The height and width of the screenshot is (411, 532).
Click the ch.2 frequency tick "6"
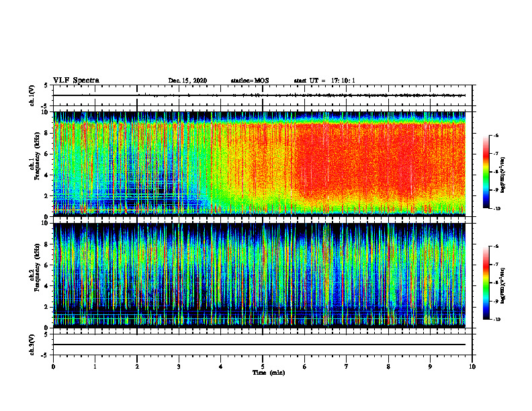[46, 265]
